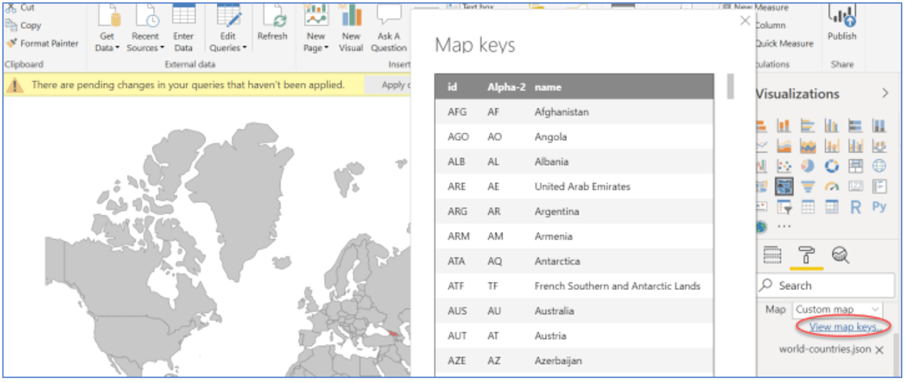Click Copy in the Clipboard group
Screen dimensions: 905x382
[x=23, y=25]
